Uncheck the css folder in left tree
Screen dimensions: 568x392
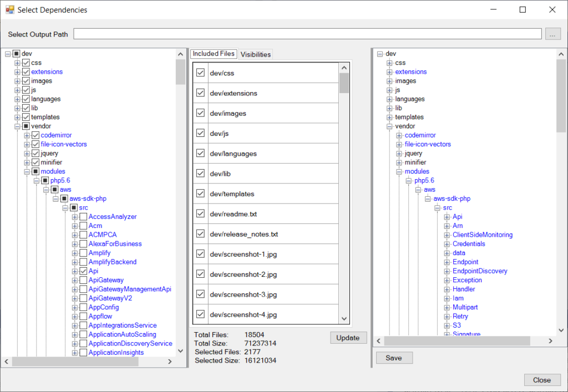(26, 63)
